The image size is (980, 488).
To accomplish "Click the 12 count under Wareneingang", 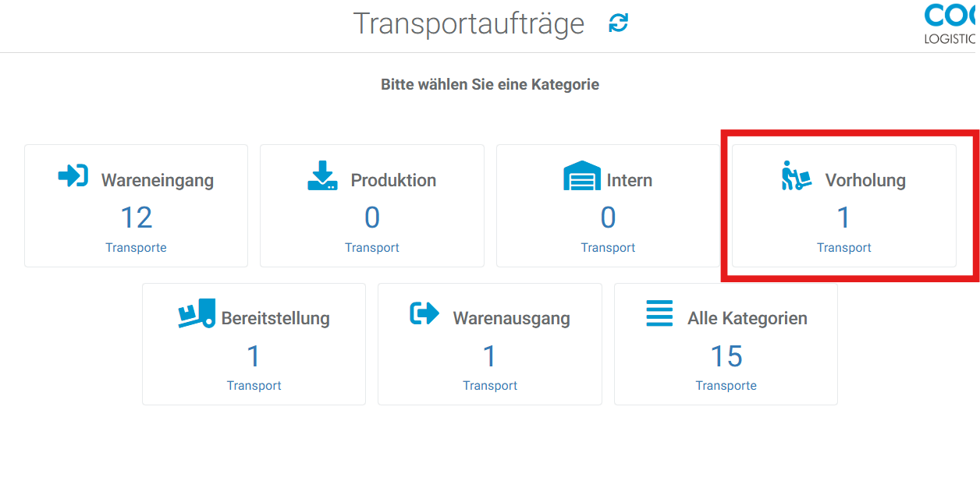I will 137,217.
